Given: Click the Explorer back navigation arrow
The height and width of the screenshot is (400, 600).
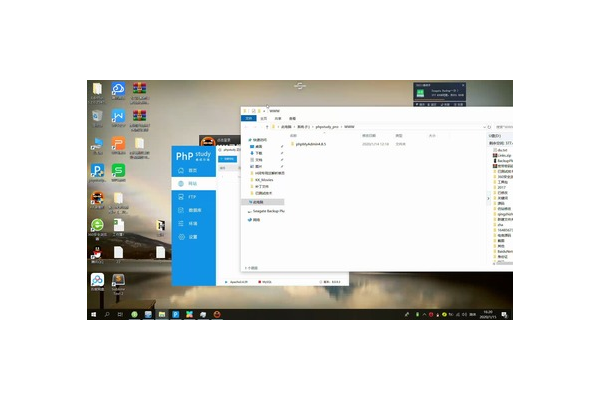Looking at the screenshot, I should [x=246, y=127].
